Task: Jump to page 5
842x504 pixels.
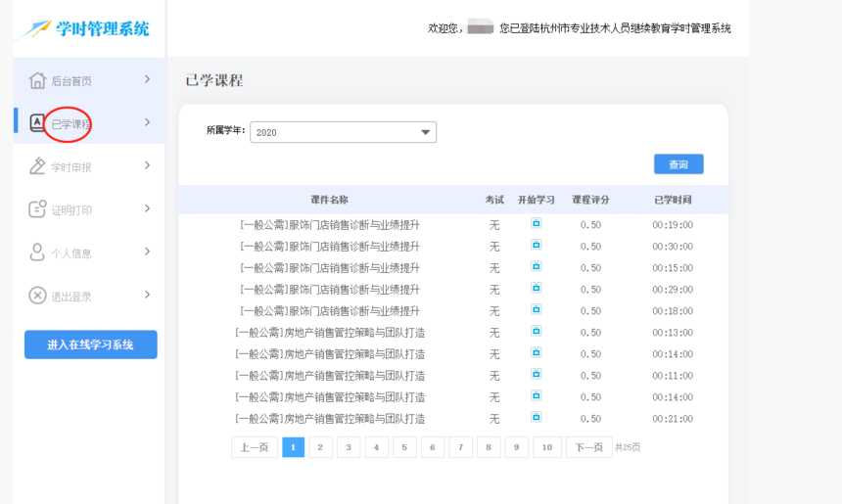Action: point(404,447)
